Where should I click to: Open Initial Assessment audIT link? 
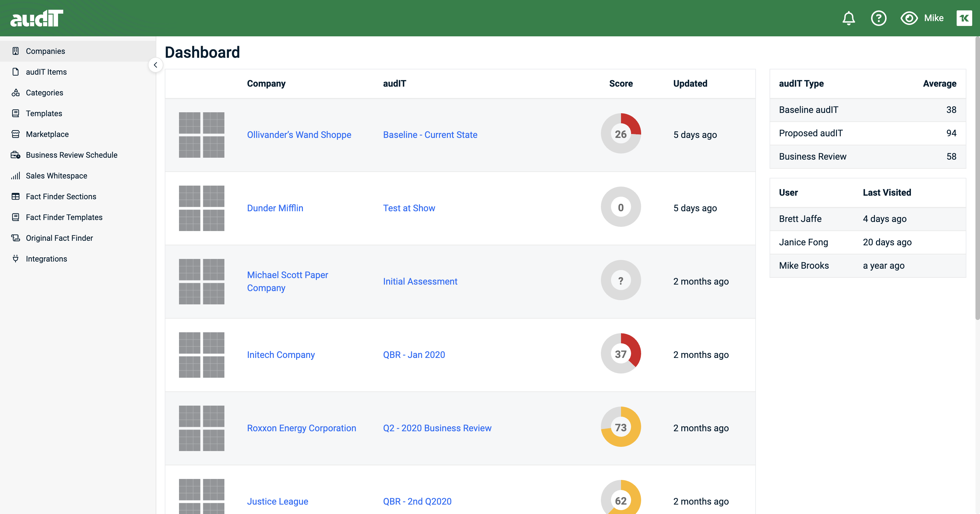[420, 281]
